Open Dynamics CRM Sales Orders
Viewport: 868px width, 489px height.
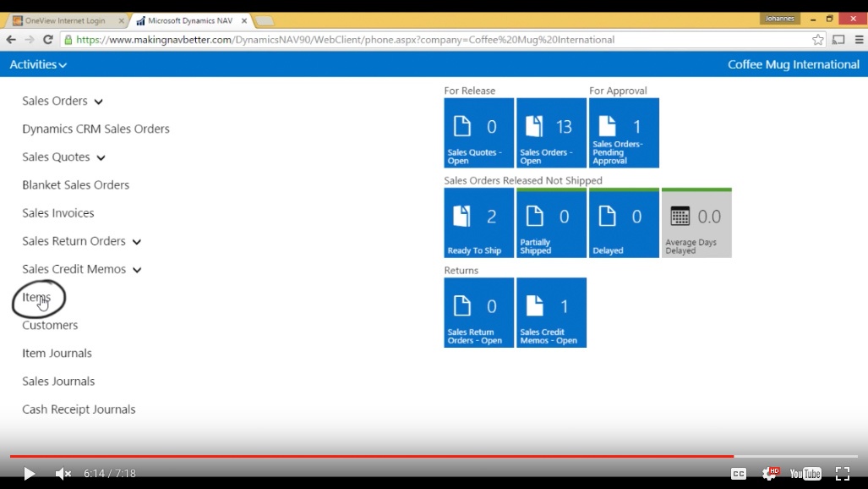tap(96, 129)
